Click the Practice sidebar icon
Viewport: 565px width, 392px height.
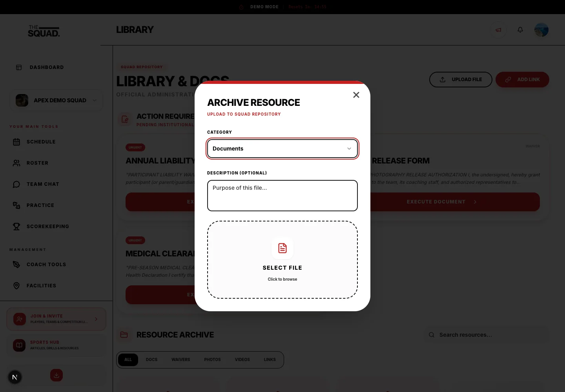(16, 205)
